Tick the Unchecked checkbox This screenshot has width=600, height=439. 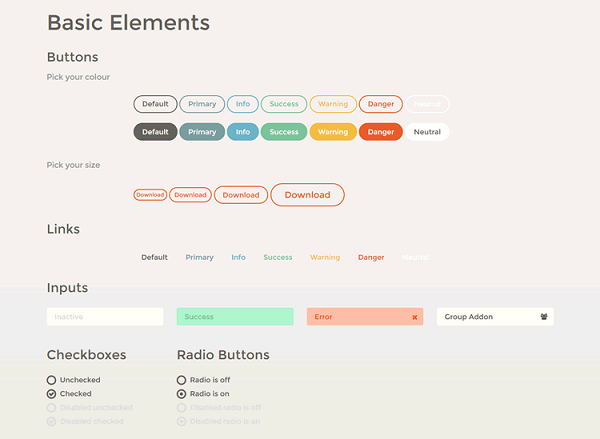[52, 380]
